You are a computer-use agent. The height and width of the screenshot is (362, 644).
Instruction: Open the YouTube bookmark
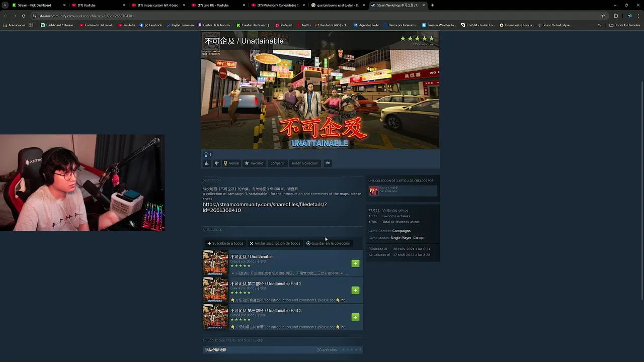tap(127, 25)
